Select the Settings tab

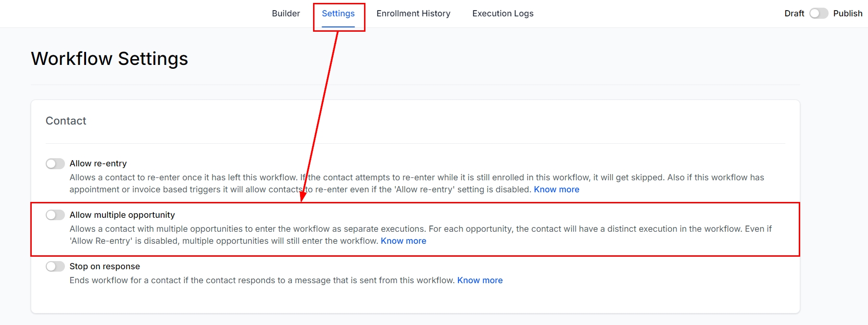(x=338, y=13)
